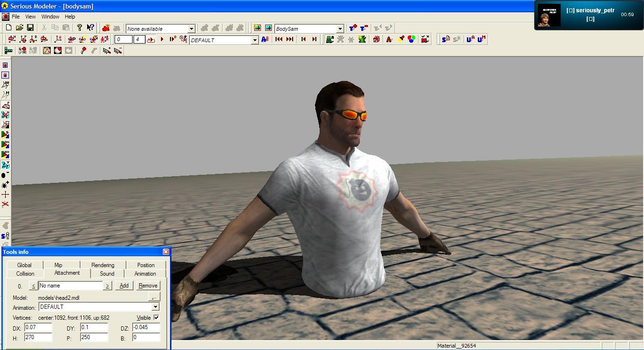Switch to the Collision tab
This screenshot has height=350, width=644.
coord(25,273)
